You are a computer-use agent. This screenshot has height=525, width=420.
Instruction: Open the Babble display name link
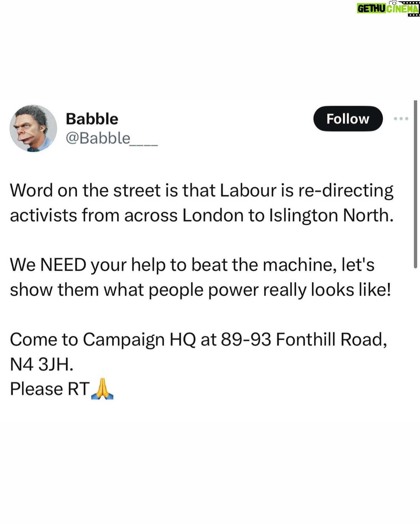(92, 119)
